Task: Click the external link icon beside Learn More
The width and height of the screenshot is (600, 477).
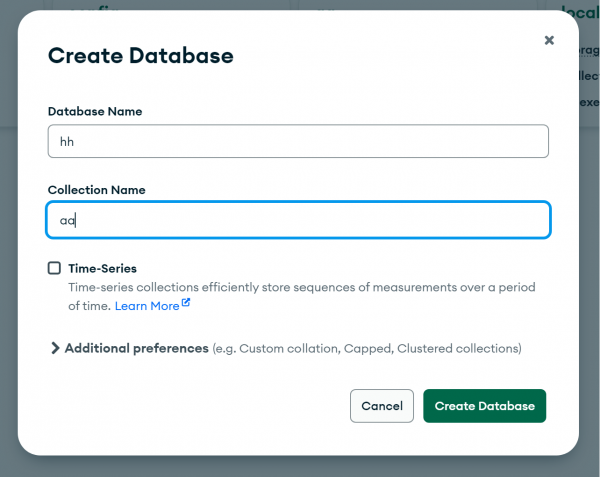Action: [x=186, y=303]
